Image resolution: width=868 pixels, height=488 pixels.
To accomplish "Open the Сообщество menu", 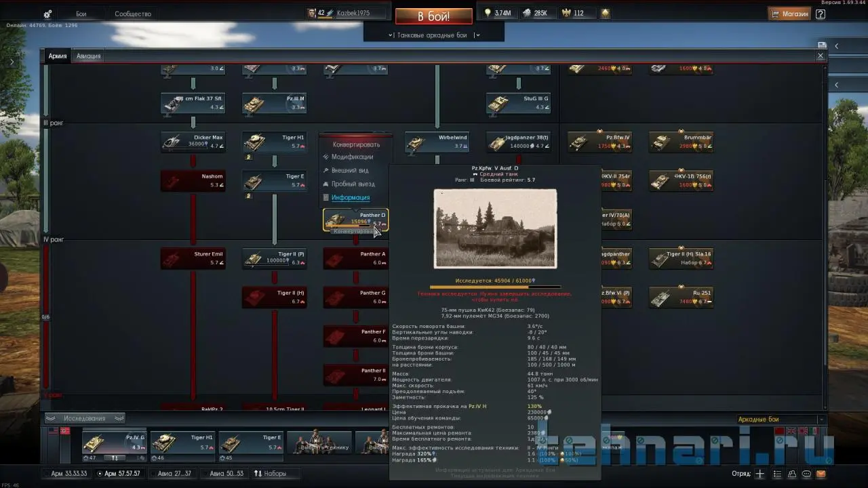I will [133, 14].
